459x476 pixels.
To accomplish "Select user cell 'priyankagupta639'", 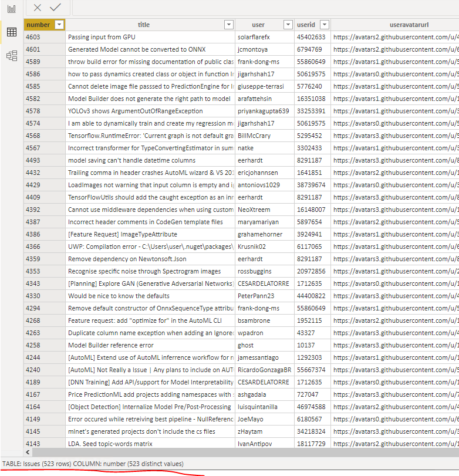I will pos(264,111).
